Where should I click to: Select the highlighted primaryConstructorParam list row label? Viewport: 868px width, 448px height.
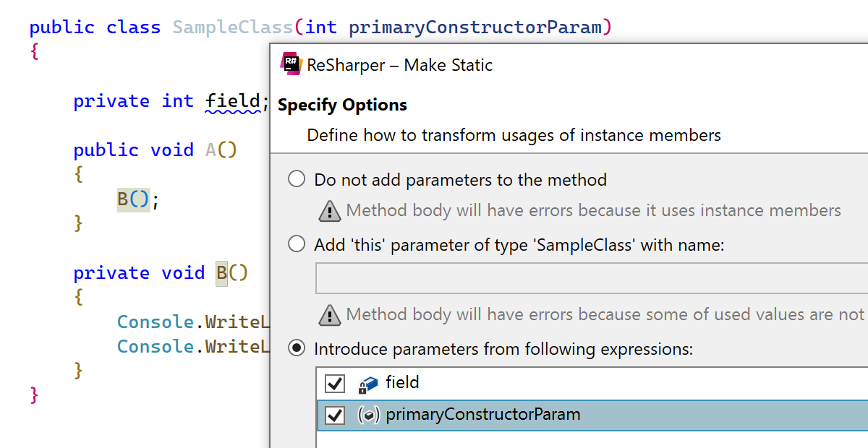(x=482, y=415)
